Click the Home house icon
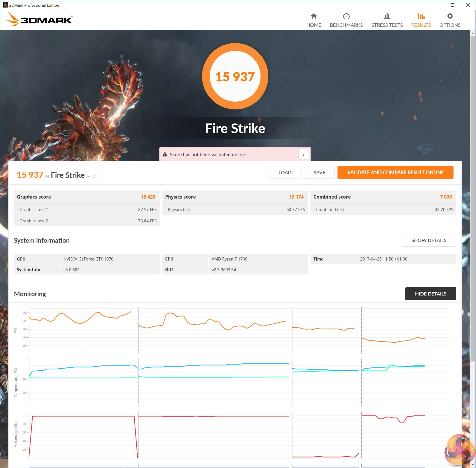Image resolution: width=476 pixels, height=468 pixels. [x=314, y=16]
